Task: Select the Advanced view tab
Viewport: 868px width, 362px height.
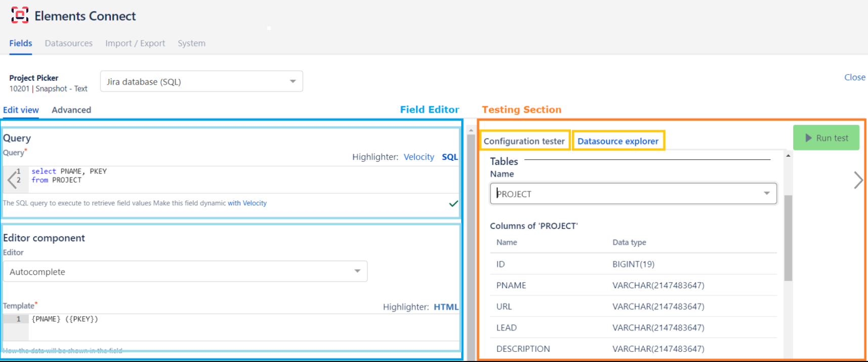Action: [71, 110]
